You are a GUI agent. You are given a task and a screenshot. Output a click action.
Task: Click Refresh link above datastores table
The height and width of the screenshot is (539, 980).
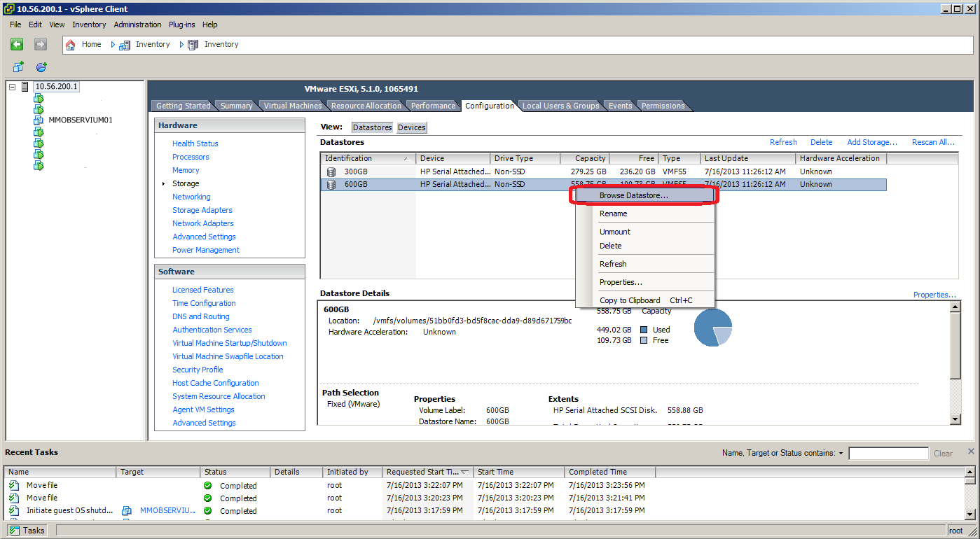click(783, 142)
